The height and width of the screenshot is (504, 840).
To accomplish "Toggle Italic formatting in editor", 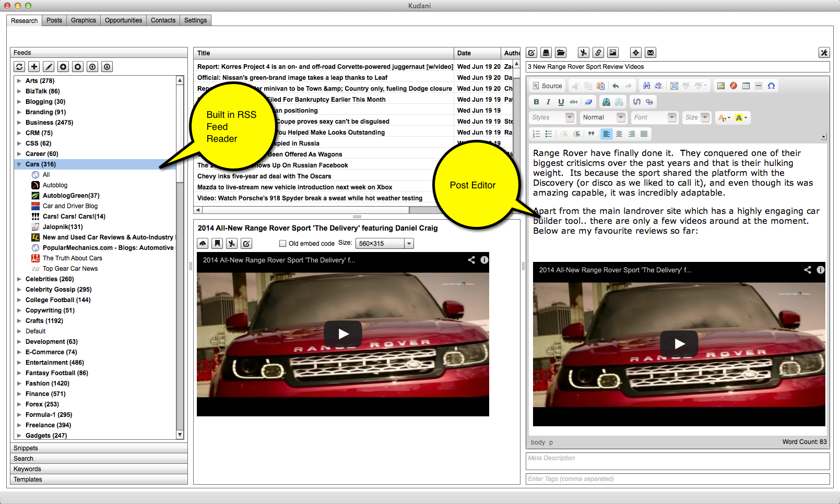I will pyautogui.click(x=549, y=102).
